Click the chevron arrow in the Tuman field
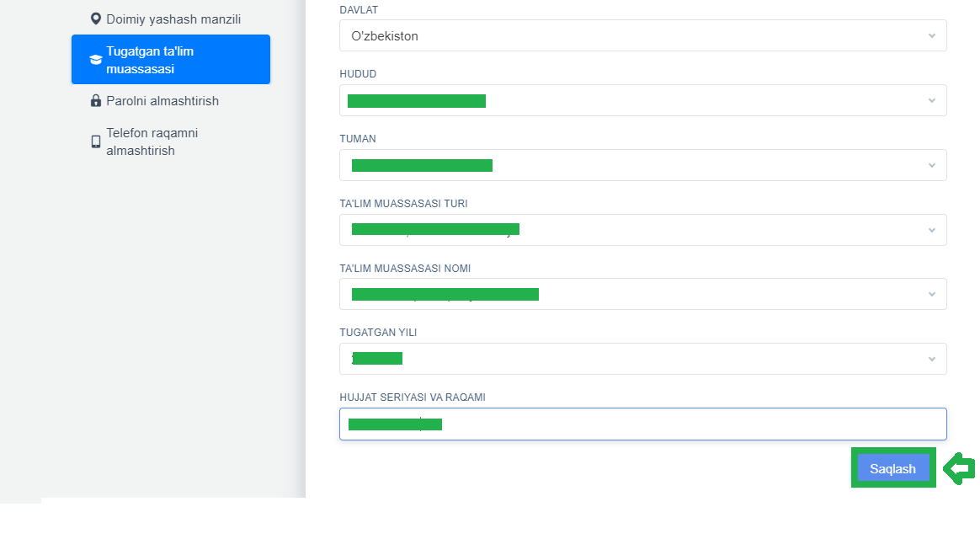 pos(931,166)
